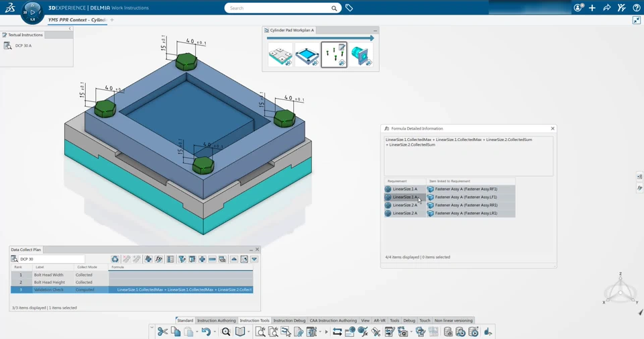Collapse the Textual Instructions panel arrow
Screen dimensions: 644x339
pyautogui.click(x=70, y=28)
